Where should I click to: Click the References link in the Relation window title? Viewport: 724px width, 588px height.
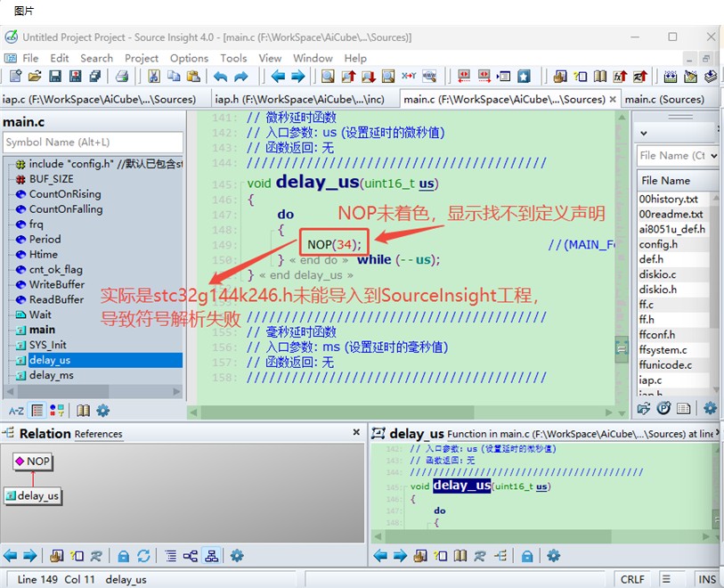coord(98,434)
